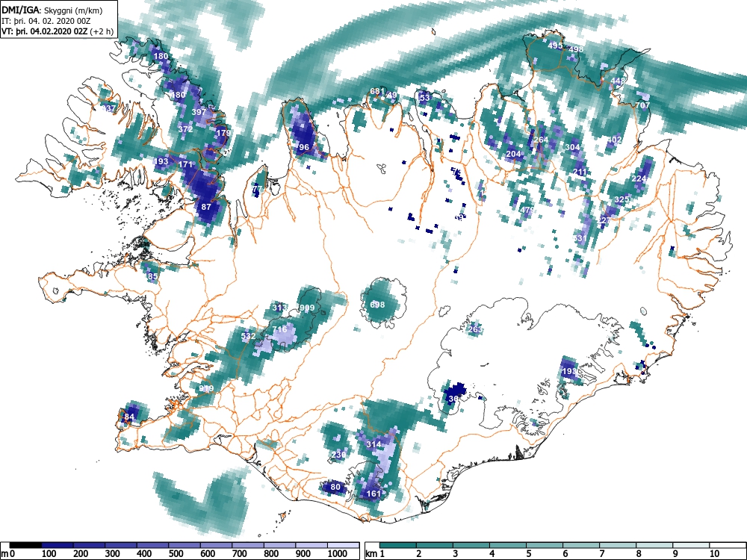The image size is (747, 560).
Task: Click the visibility value 224 in the east
Action: pyautogui.click(x=639, y=178)
